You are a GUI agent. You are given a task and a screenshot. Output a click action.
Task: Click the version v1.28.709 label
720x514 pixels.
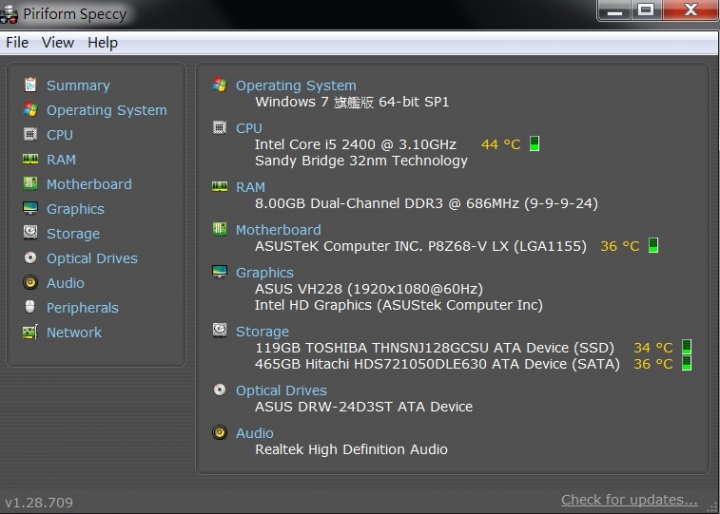coord(39,503)
